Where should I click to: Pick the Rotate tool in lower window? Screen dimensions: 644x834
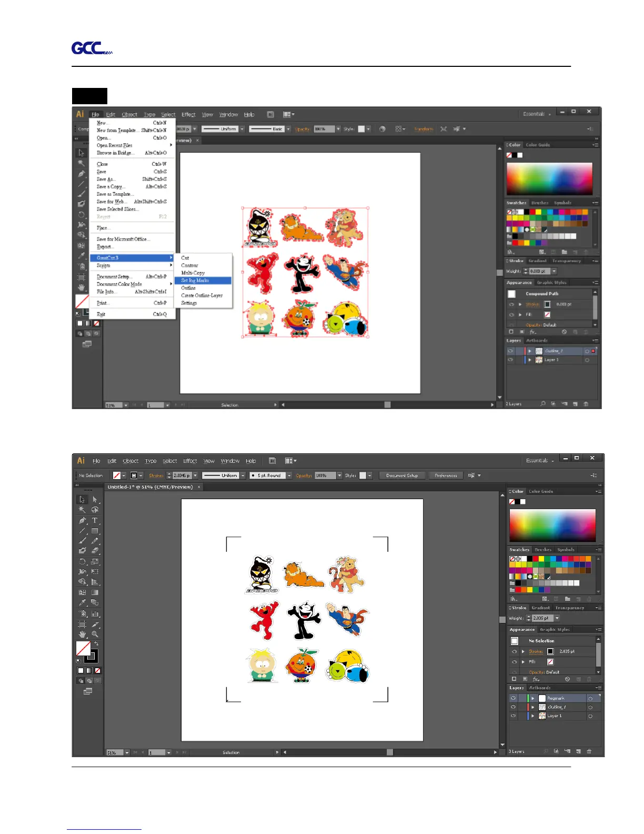[x=82, y=562]
